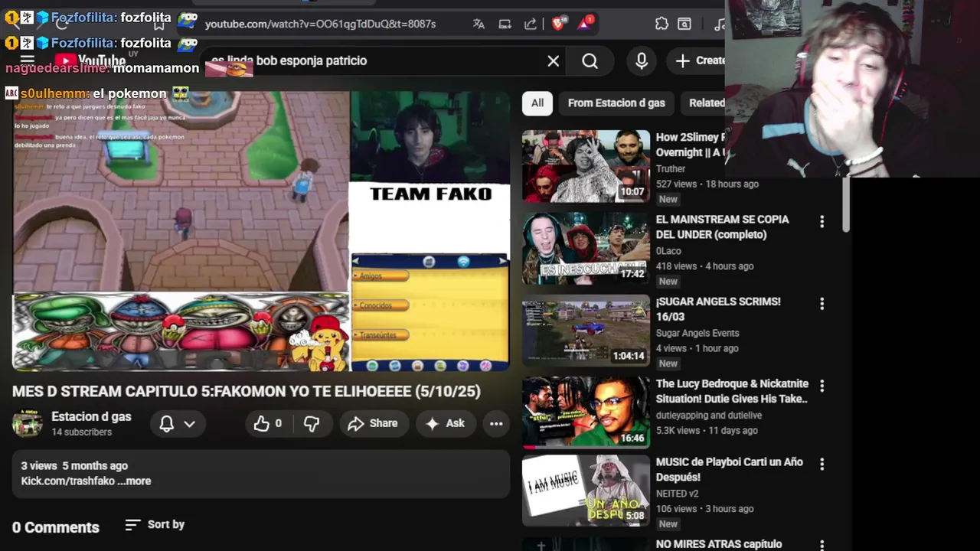Open options menu for MUSIC de Playboi Carti

coord(822,464)
